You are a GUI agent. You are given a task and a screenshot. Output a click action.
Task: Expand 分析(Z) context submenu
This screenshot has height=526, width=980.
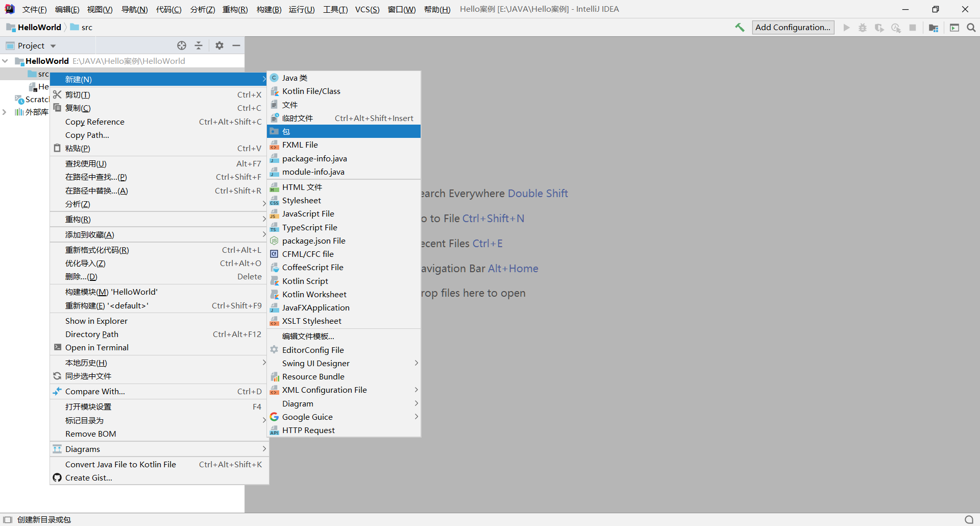pos(159,204)
